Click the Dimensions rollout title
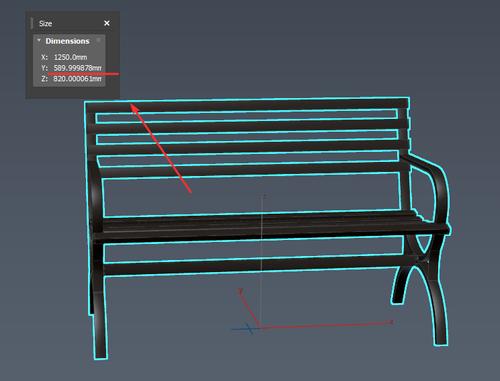Viewport: 500px width, 381px height. tap(67, 41)
